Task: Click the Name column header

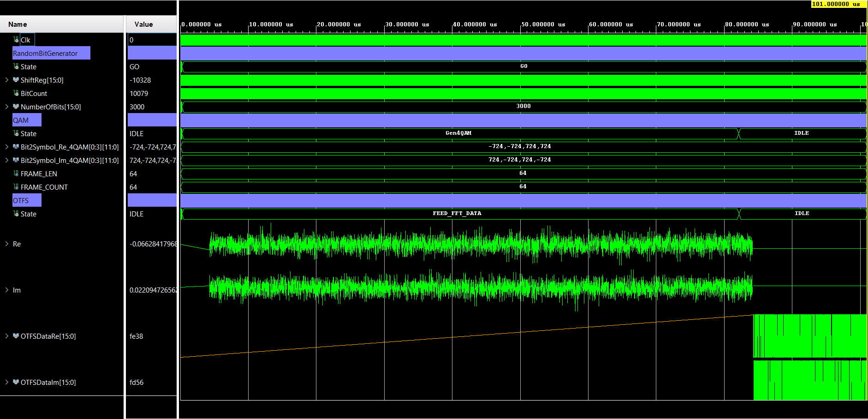Action: pos(18,24)
